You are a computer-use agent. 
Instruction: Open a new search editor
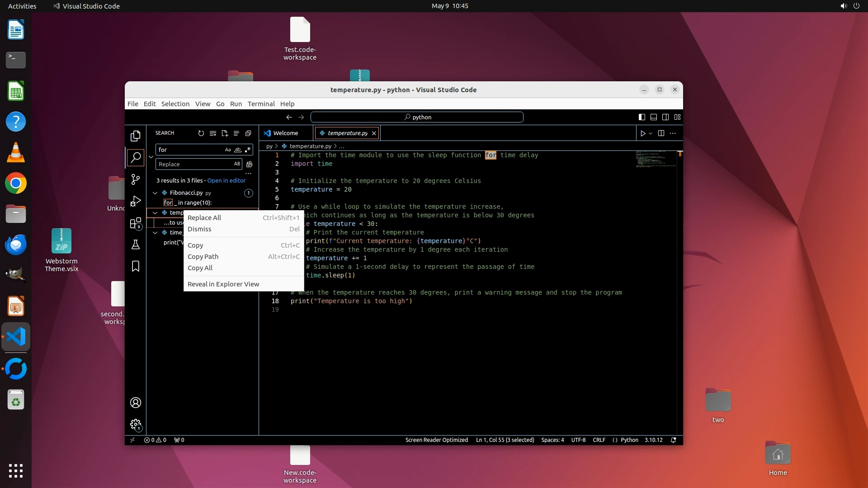click(225, 133)
